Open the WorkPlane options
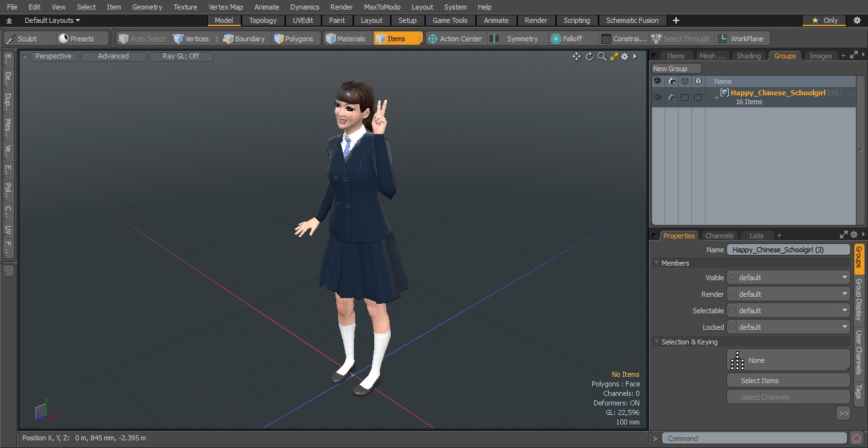Viewport: 868px width, 448px height. 742,39
